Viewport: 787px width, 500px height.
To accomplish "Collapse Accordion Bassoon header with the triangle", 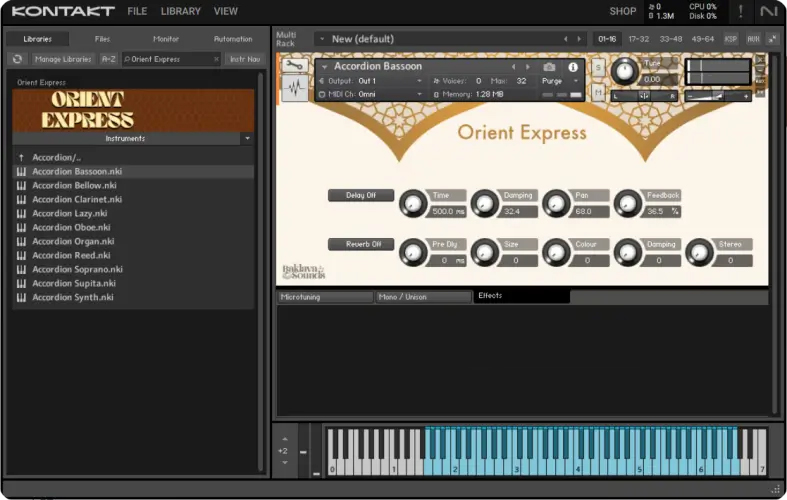I will click(325, 67).
